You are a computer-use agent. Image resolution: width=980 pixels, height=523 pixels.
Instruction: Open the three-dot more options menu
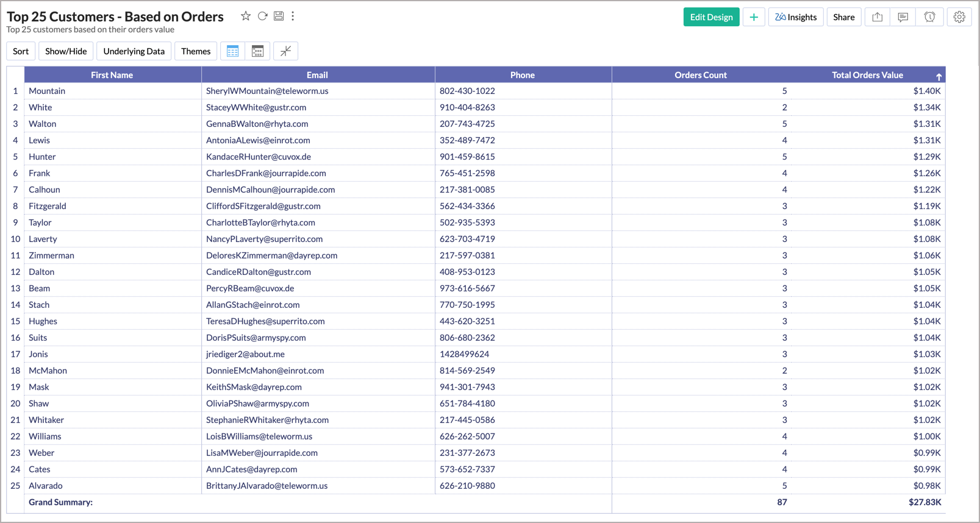[293, 16]
